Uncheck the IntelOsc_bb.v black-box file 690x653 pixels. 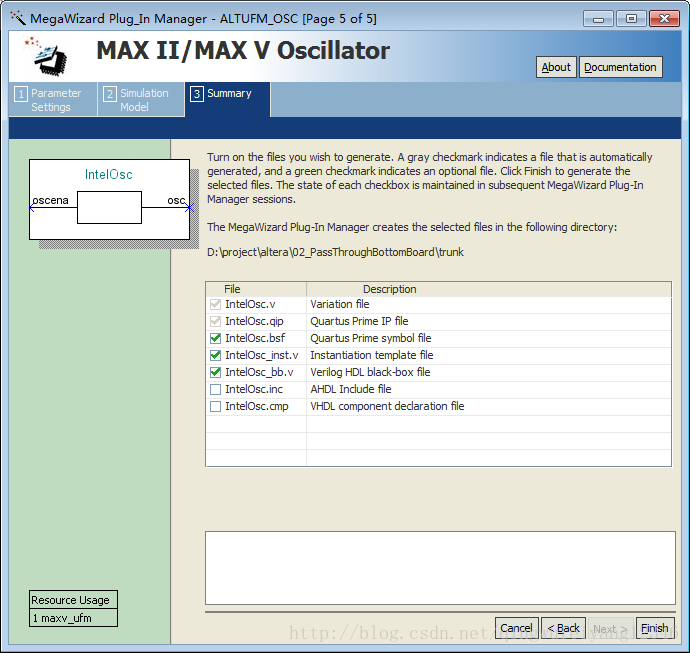[x=215, y=372]
